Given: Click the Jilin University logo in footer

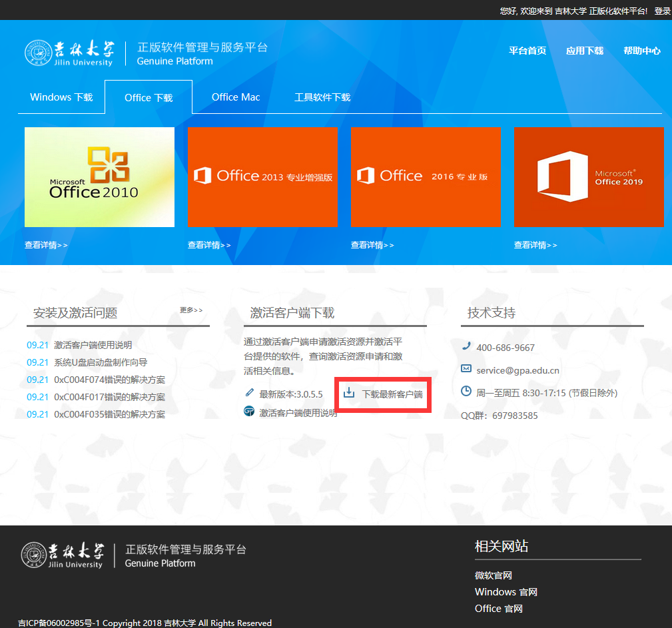Looking at the screenshot, I should coord(63,555).
